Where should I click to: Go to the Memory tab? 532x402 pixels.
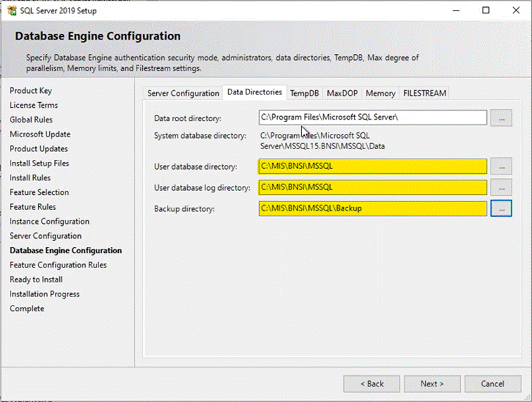click(380, 94)
